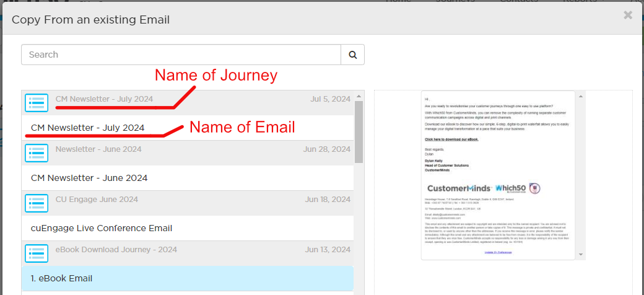Click the CU Engage June 2024 journey header
Screen dimensions: 644x295
pyautogui.click(x=188, y=203)
